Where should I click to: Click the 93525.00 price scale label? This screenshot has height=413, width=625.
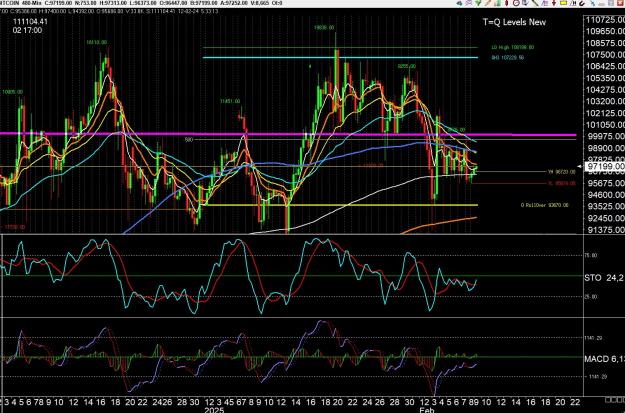605,206
